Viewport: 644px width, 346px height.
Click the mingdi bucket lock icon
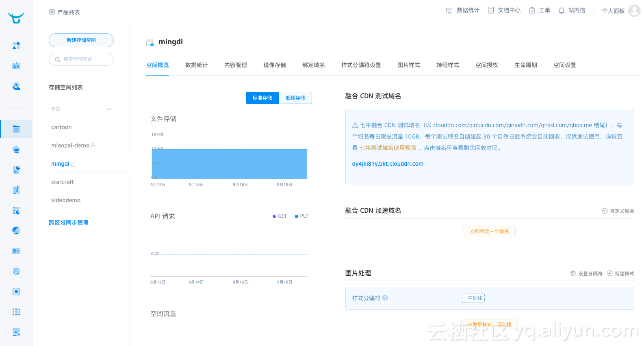tap(73, 164)
